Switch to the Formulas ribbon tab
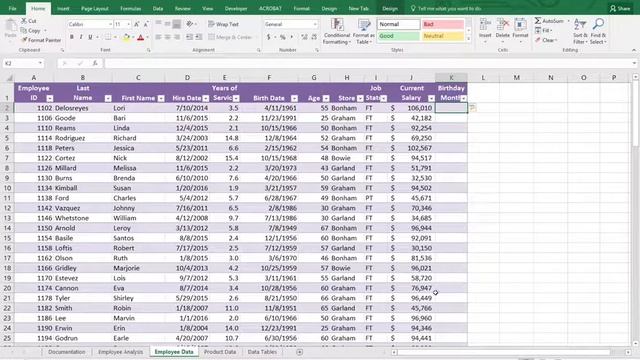This screenshot has height=360, width=640. point(131,8)
